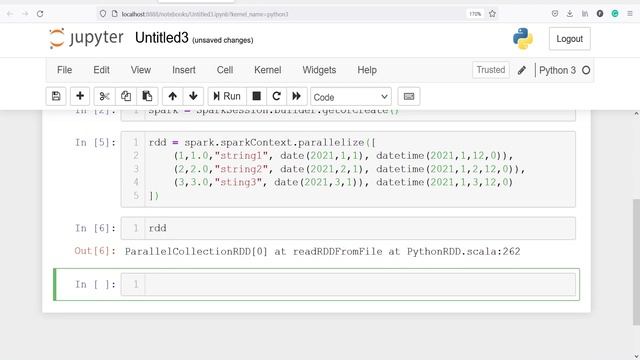Viewport: 640px width, 360px height.
Task: Open the browser library icon
Action: tap(585, 14)
